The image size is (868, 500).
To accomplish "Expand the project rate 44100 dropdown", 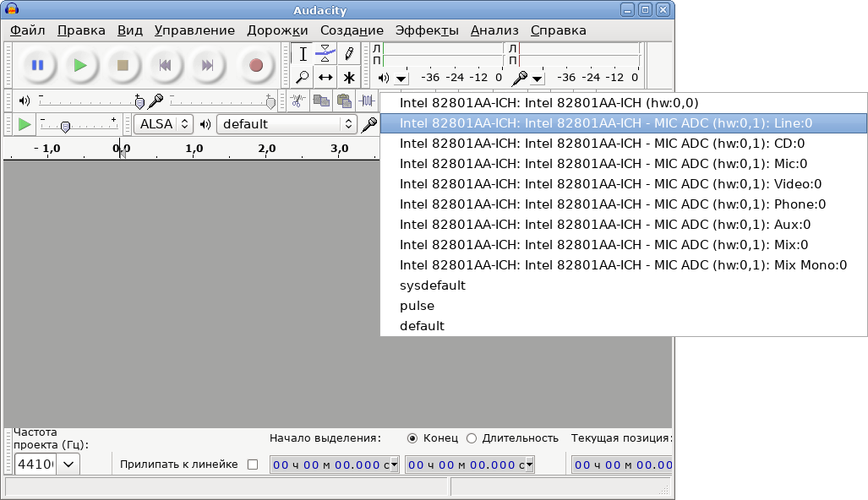I will (68, 464).
